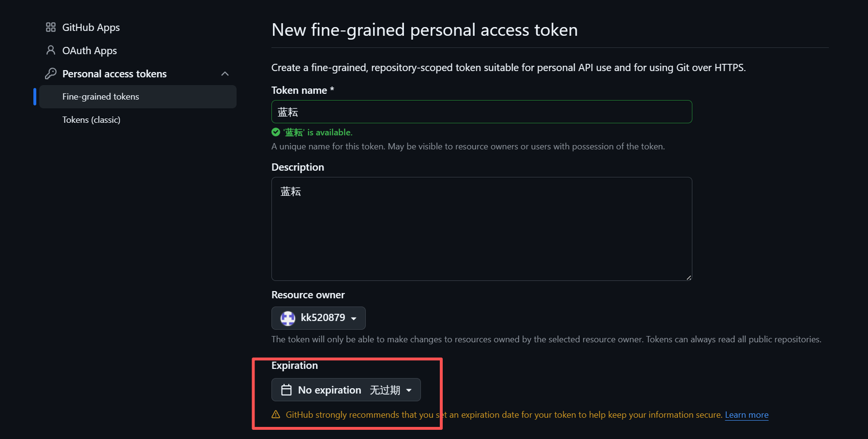Click the key icon beside Personal access tokens

point(51,73)
